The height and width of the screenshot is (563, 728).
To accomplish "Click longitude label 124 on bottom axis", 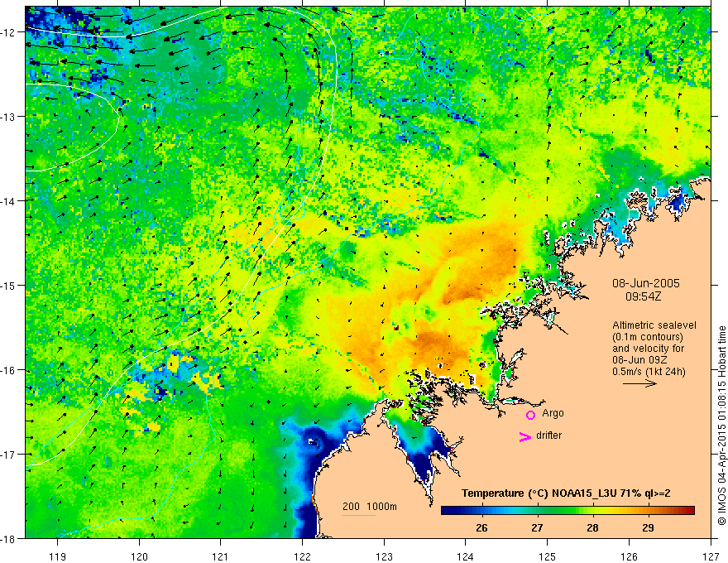I will (466, 556).
